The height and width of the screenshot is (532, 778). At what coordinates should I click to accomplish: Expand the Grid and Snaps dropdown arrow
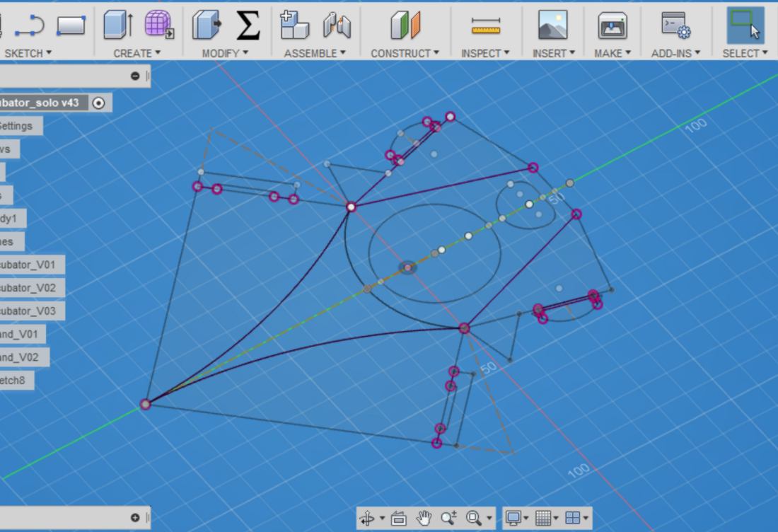(556, 519)
